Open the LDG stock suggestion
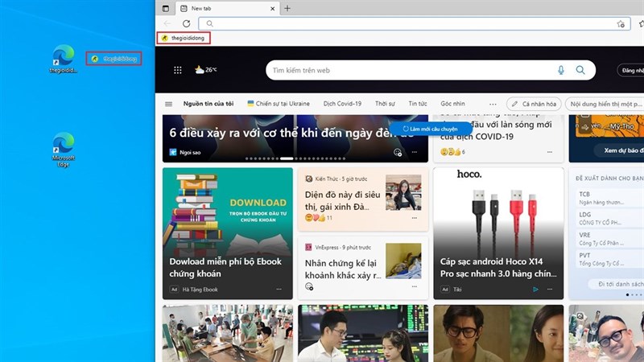The image size is (644, 362). (x=609, y=218)
